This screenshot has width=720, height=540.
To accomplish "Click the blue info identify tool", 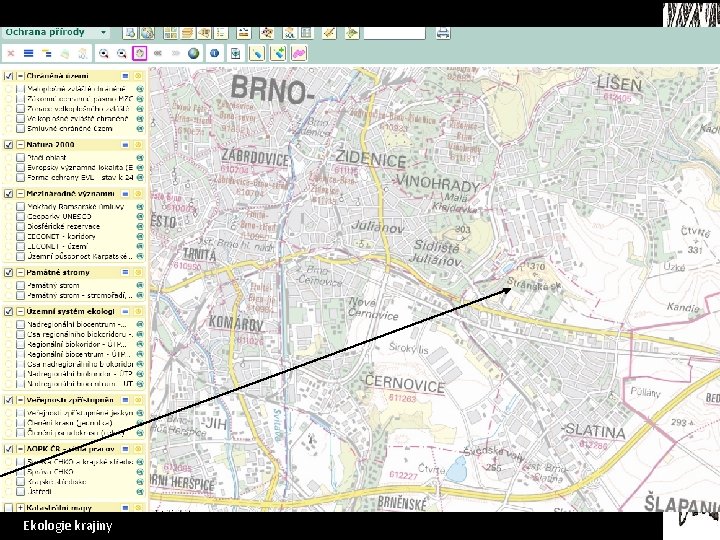I will 213,53.
